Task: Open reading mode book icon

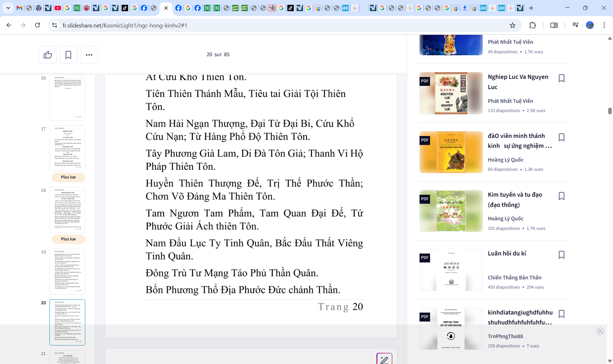Action: 554,25
